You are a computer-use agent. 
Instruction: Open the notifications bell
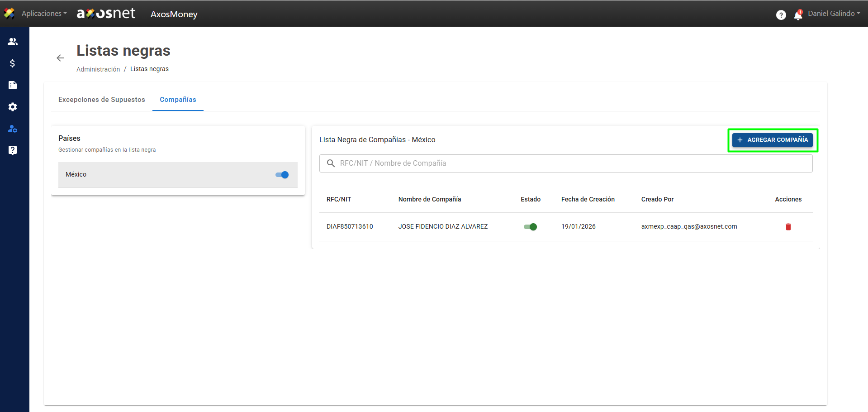798,15
